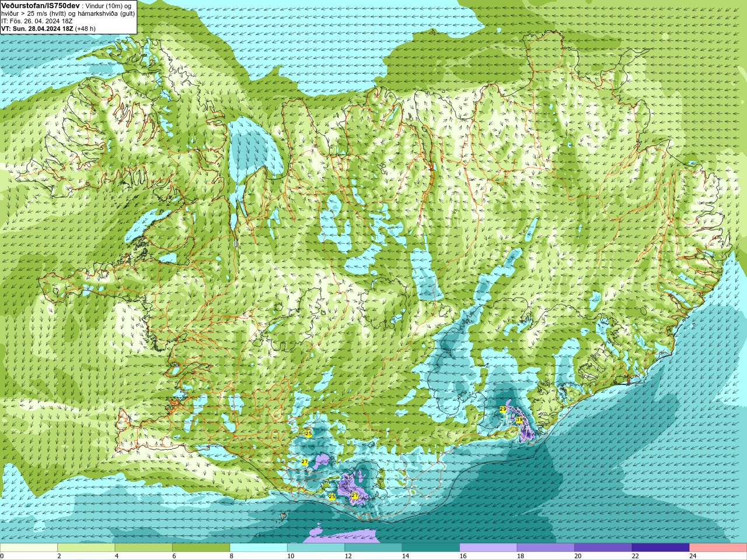The height and width of the screenshot is (560, 747).
Task: Select the 6–8 m/s olive green legend swatch
Action: point(201,548)
